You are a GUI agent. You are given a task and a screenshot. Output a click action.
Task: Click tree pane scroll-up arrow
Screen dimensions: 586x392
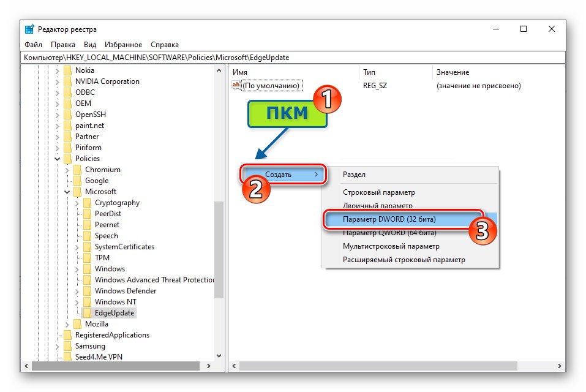[x=219, y=70]
